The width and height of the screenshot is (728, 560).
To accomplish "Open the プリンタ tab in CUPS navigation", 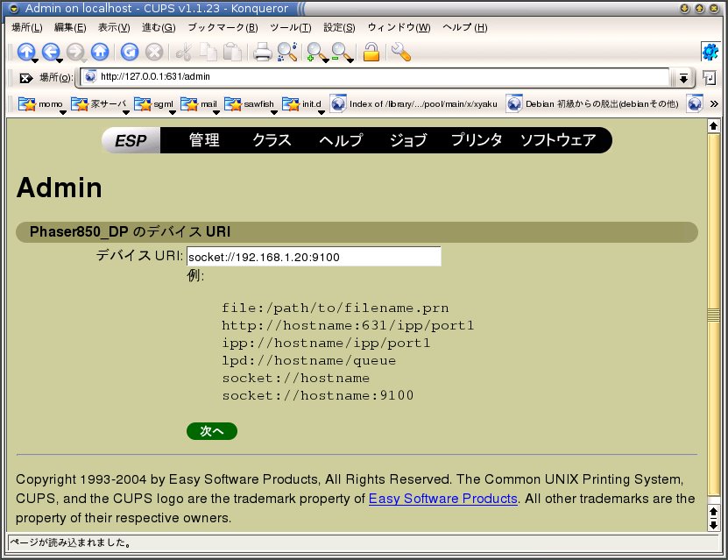I will [477, 140].
